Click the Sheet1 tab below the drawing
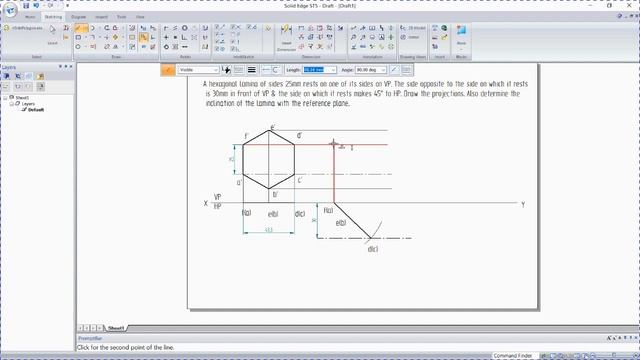 coord(116,328)
